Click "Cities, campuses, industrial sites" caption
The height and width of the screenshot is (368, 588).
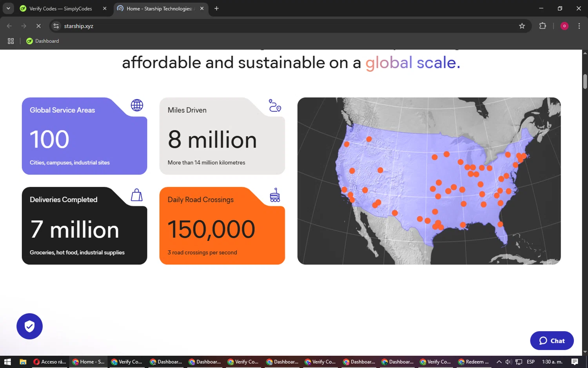pos(70,162)
